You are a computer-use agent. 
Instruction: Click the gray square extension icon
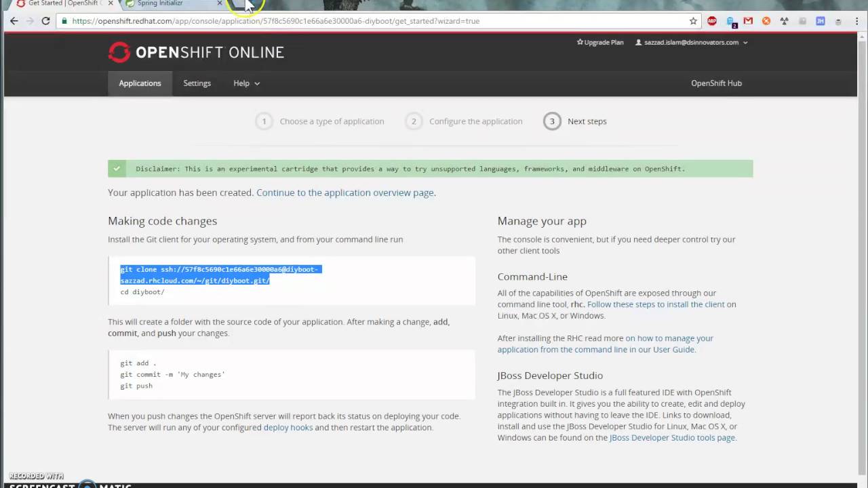(x=802, y=21)
